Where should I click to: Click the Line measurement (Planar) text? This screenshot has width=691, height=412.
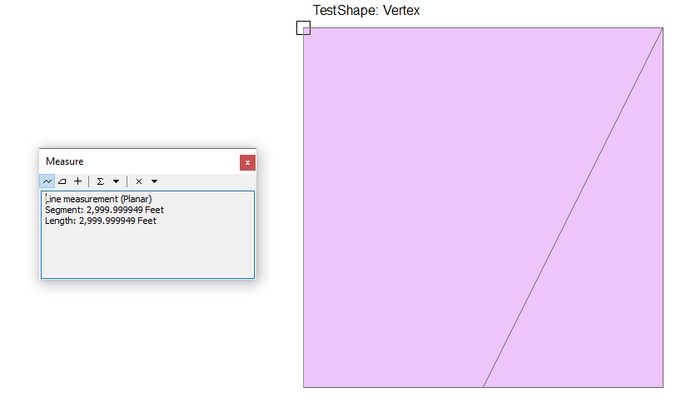(x=98, y=199)
